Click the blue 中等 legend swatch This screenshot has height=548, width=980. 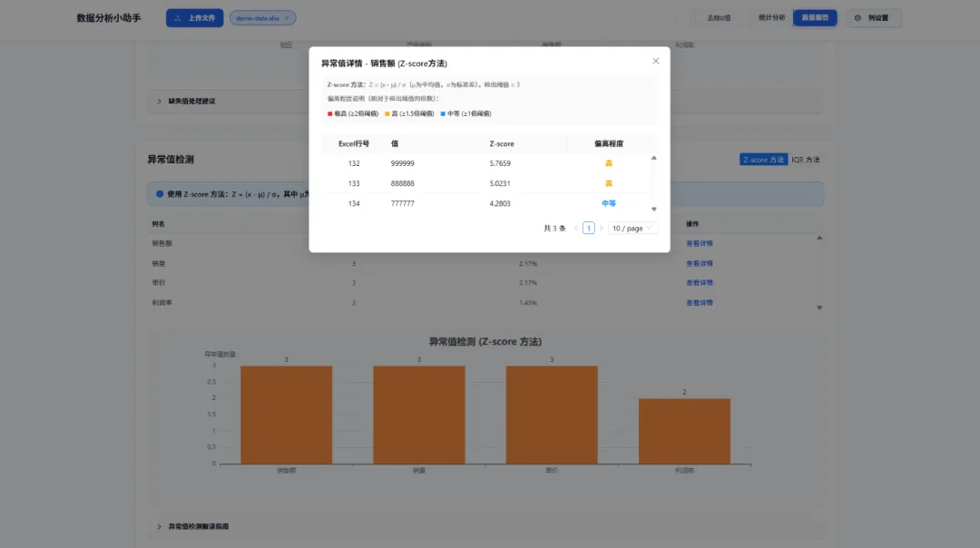pyautogui.click(x=443, y=113)
